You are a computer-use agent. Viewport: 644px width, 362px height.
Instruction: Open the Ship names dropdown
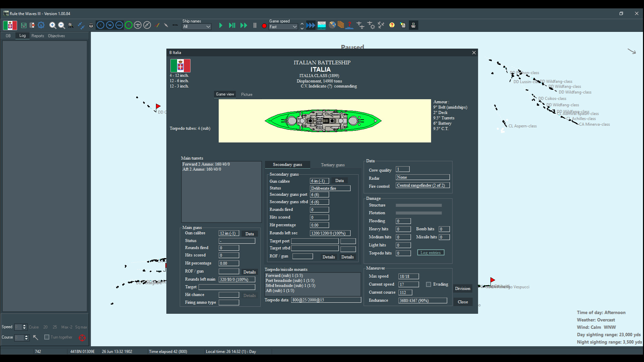tap(196, 27)
